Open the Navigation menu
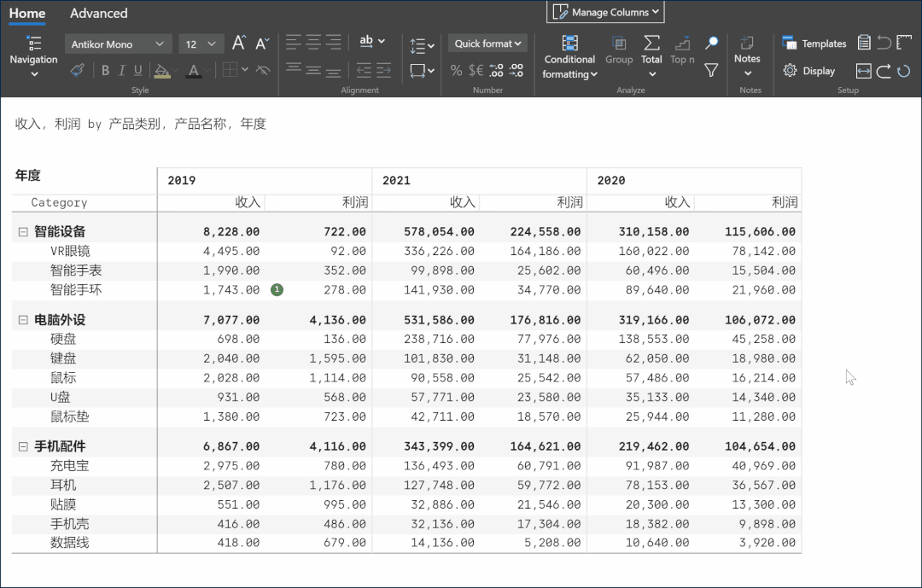922x588 pixels. 33,57
